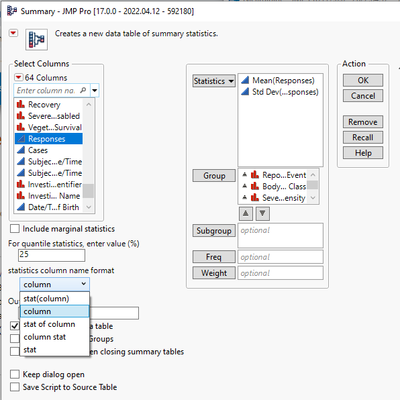Move selected group column up with arrow

point(246,213)
